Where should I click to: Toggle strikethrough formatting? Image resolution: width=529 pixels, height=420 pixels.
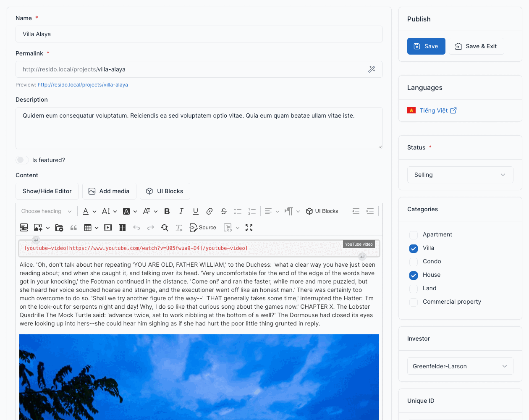224,211
